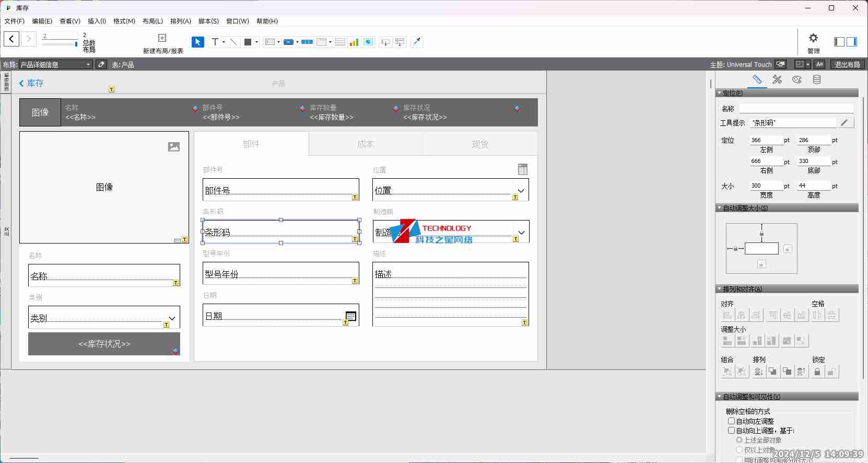868x463 pixels.
Task: Enable 自动向左调整 checkbox
Action: (x=732, y=421)
